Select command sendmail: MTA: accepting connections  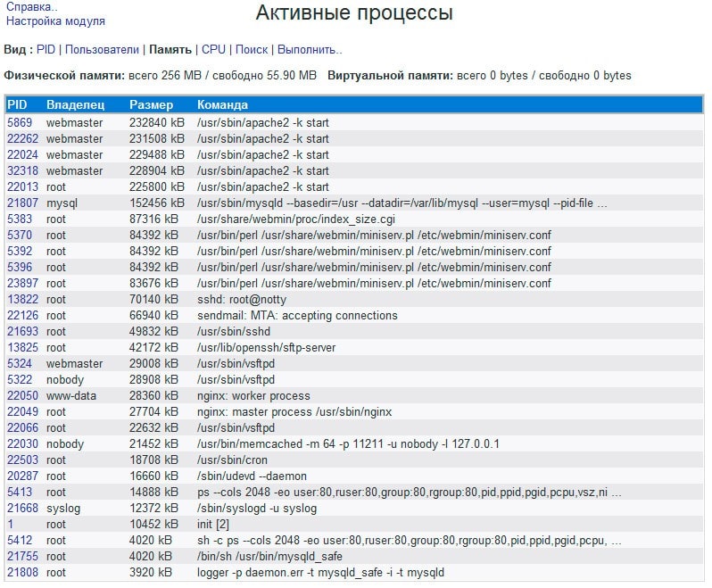coord(297,315)
